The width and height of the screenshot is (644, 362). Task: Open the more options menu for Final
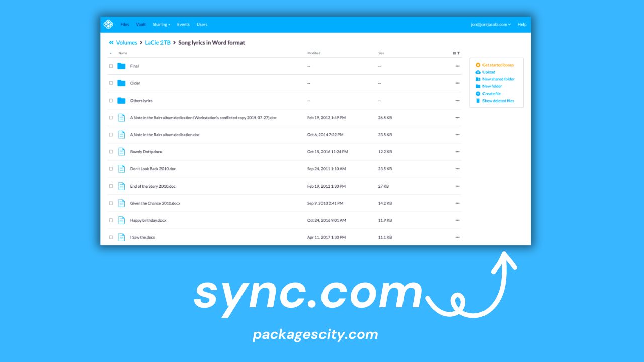[457, 66]
